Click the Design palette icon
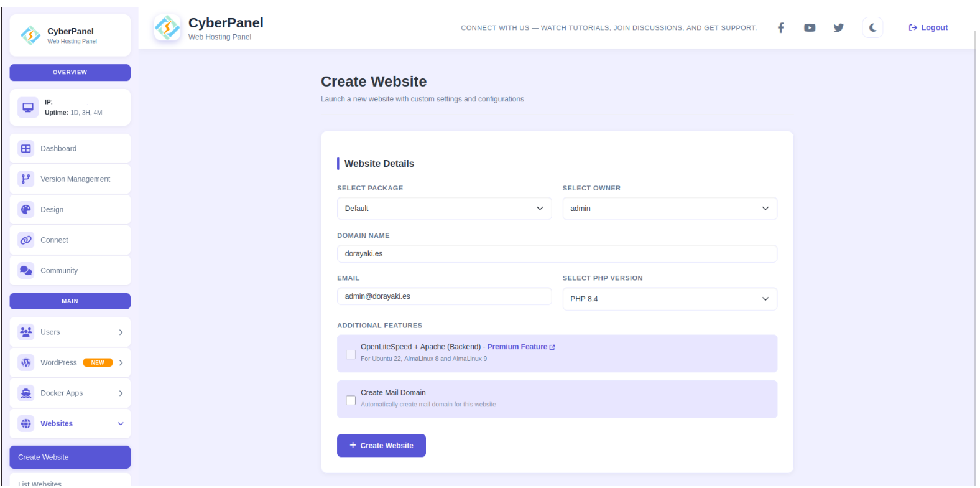 tap(26, 210)
